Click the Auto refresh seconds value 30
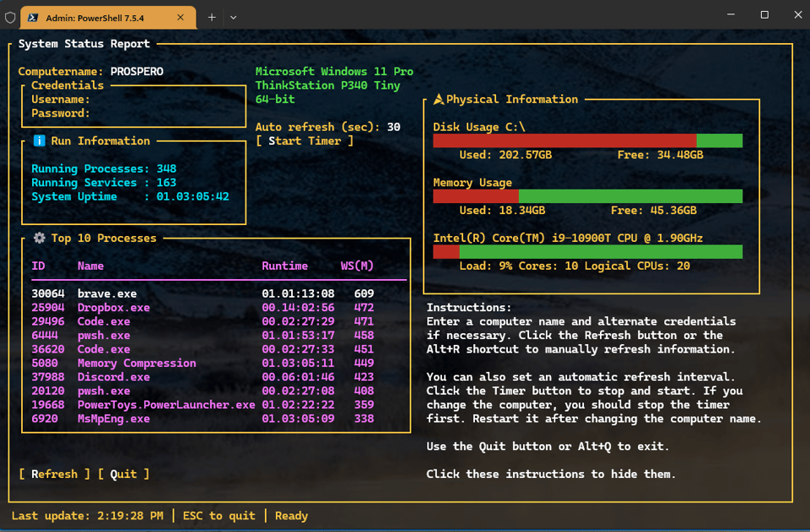 click(x=393, y=126)
